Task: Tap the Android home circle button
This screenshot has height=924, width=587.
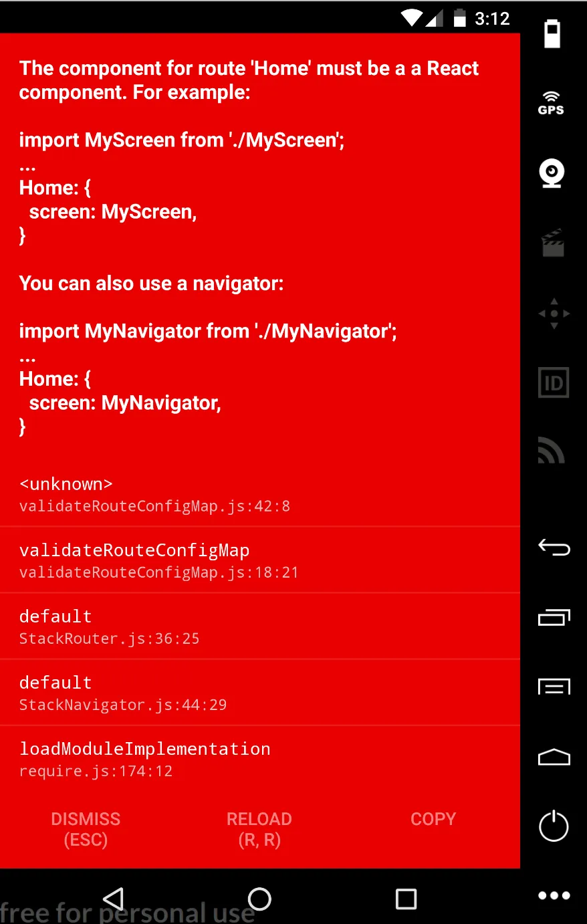Action: (259, 899)
